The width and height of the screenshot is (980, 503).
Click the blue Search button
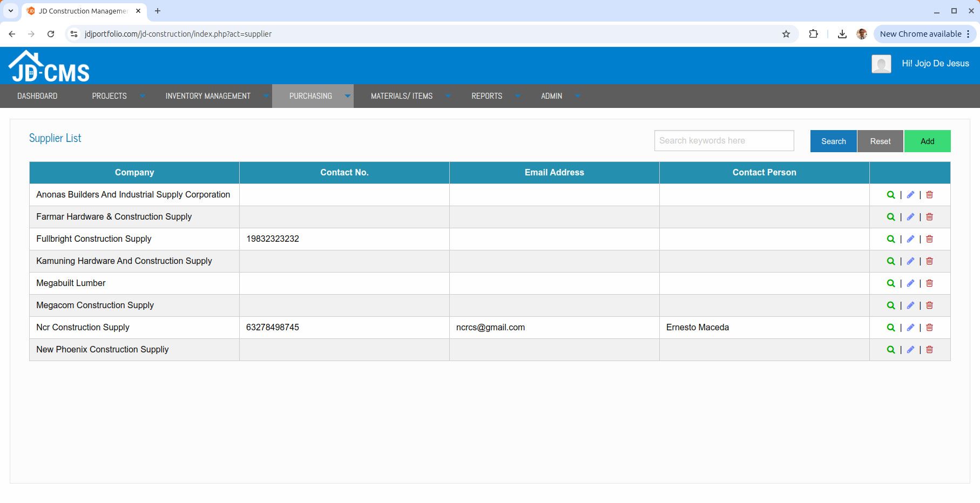(x=833, y=141)
